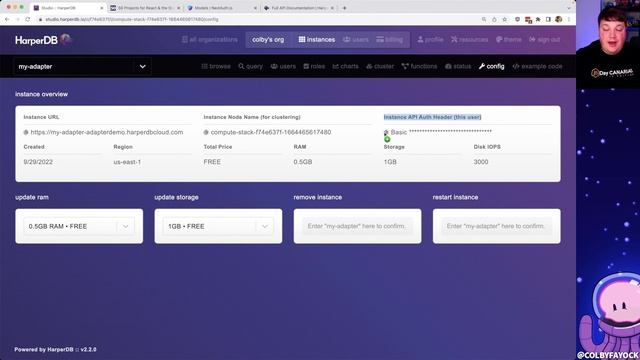Click the Instance API Auth Header label
Image resolution: width=640 pixels, height=360 pixels.
[x=432, y=117]
